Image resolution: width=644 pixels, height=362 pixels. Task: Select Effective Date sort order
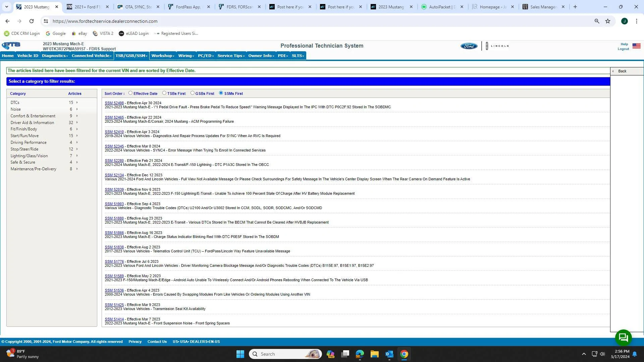(130, 93)
